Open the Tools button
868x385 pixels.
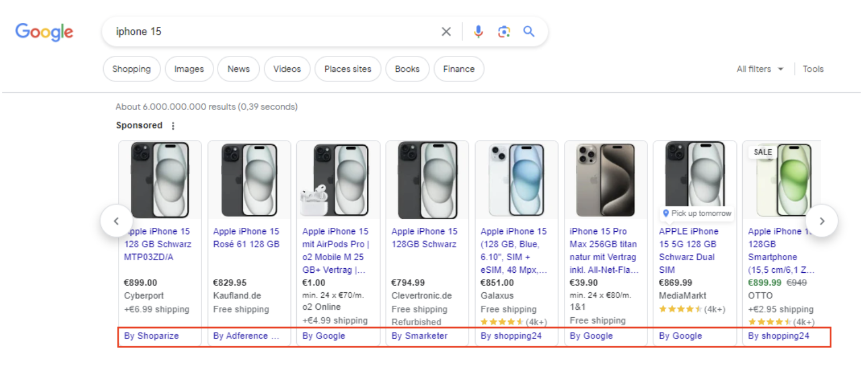tap(813, 69)
